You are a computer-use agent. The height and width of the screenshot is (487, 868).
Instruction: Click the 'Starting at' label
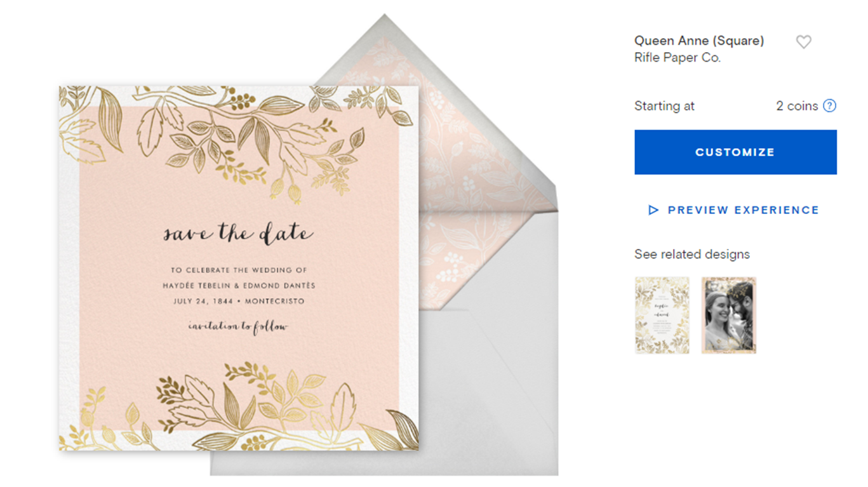[x=664, y=106]
